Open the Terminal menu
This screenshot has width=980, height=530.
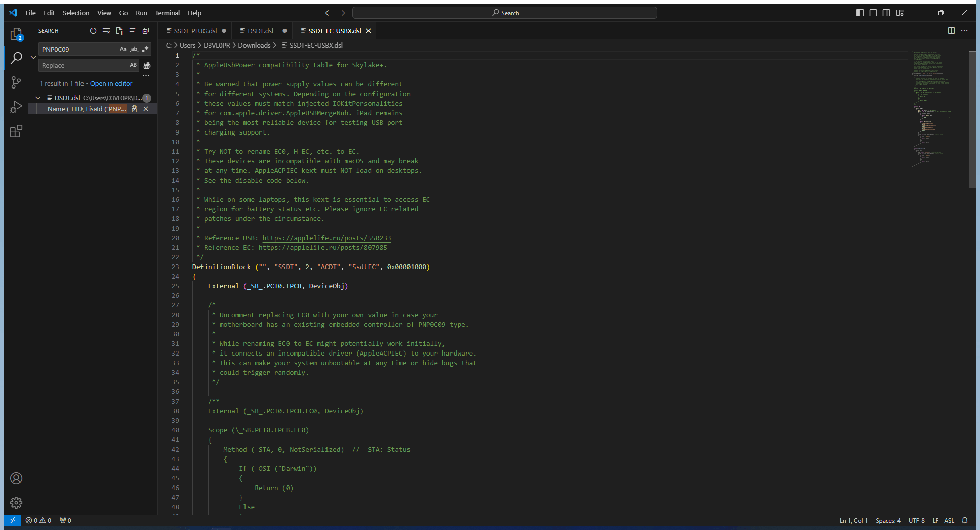[x=167, y=13]
